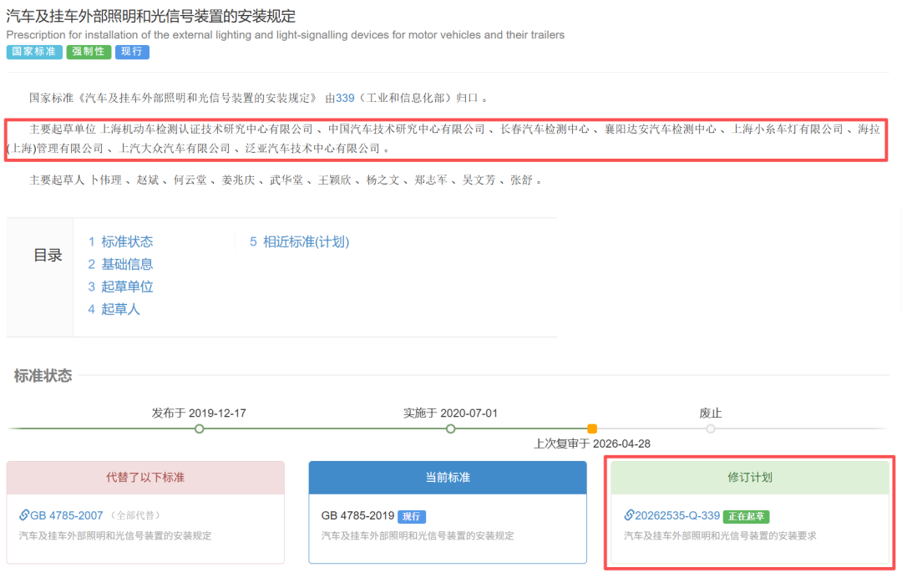Click the 正在起草 status badge
902x588 pixels.
tap(746, 517)
